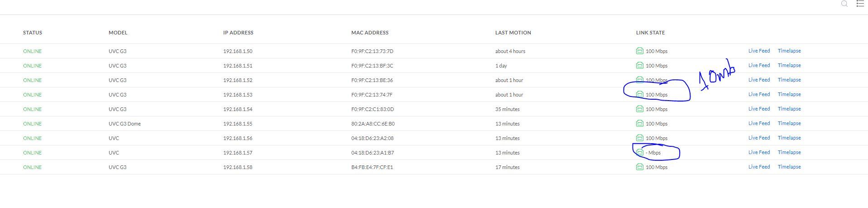The image size is (868, 208).
Task: Sort by IP ADDRESS column header
Action: coord(238,33)
